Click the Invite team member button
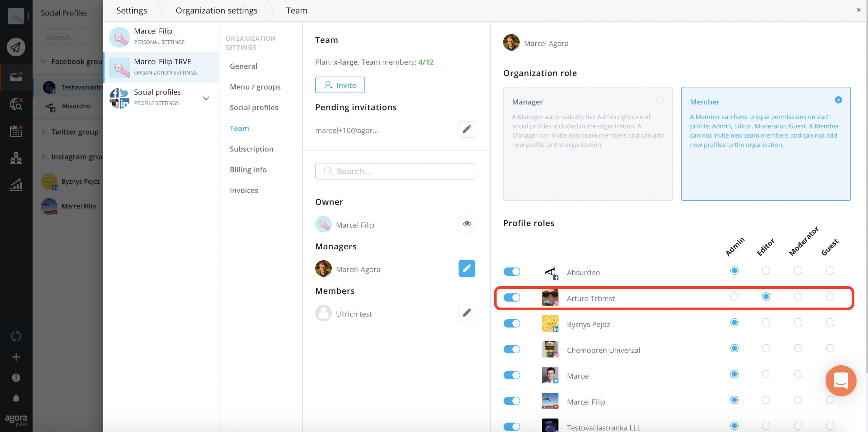This screenshot has height=432, width=868. click(340, 85)
